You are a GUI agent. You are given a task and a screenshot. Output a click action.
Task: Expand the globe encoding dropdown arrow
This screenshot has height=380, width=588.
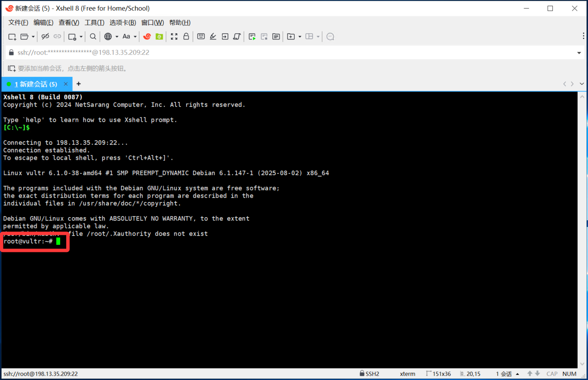[x=117, y=37]
